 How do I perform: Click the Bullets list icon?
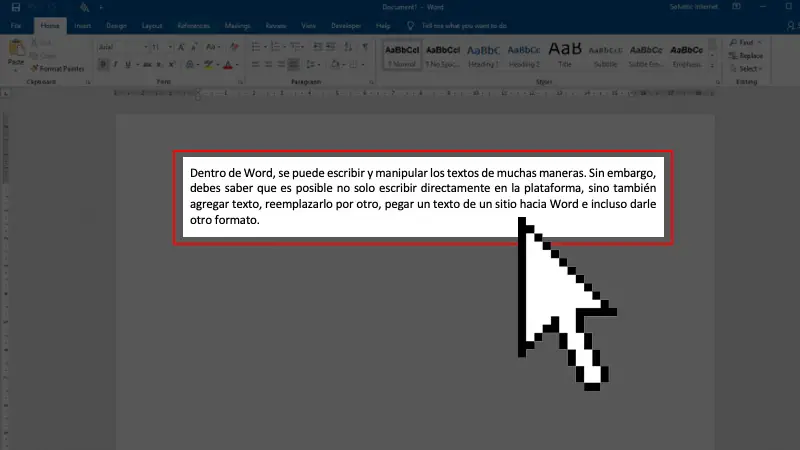coord(256,47)
